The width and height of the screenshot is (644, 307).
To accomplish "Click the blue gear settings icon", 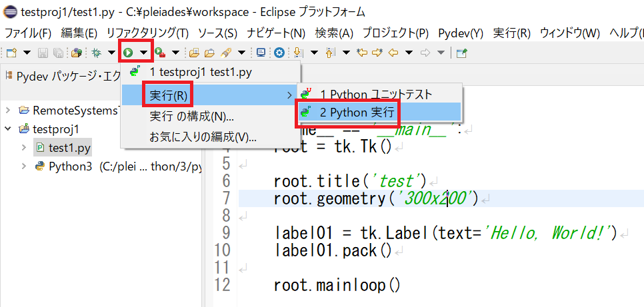I will click(280, 53).
